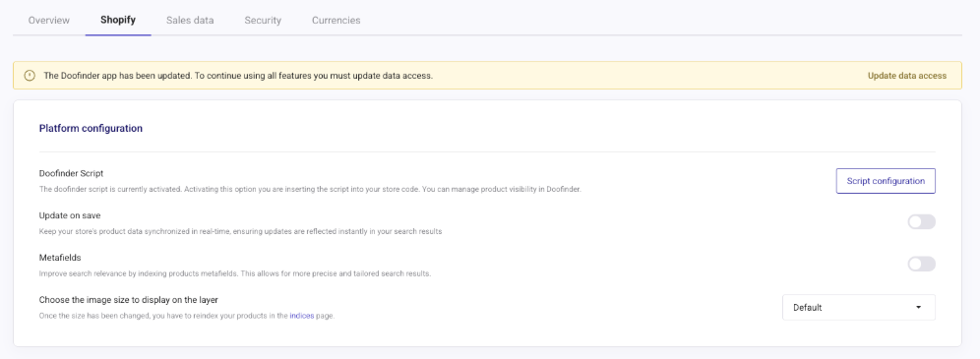The height and width of the screenshot is (359, 980).
Task: Click the Metafields label
Action: pos(60,258)
